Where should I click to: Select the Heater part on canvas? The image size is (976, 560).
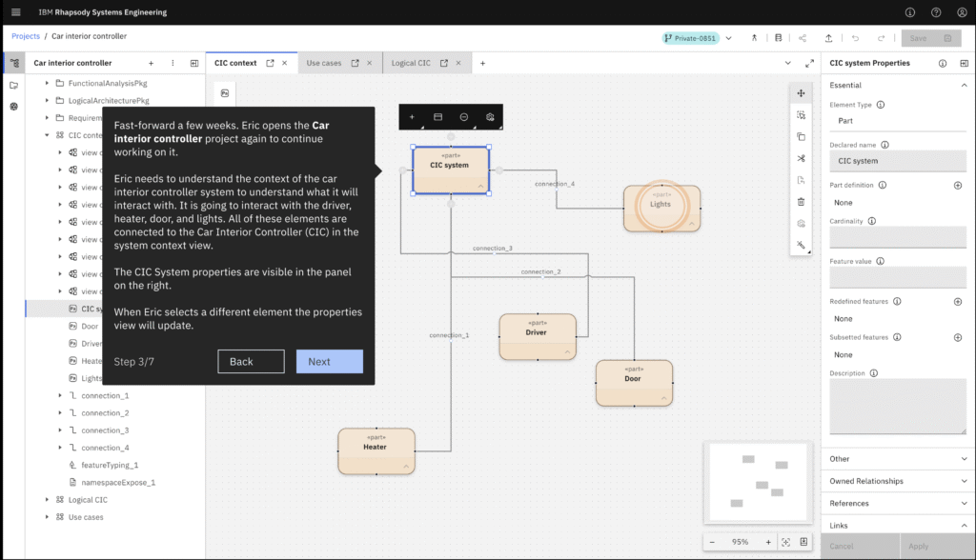coord(376,451)
